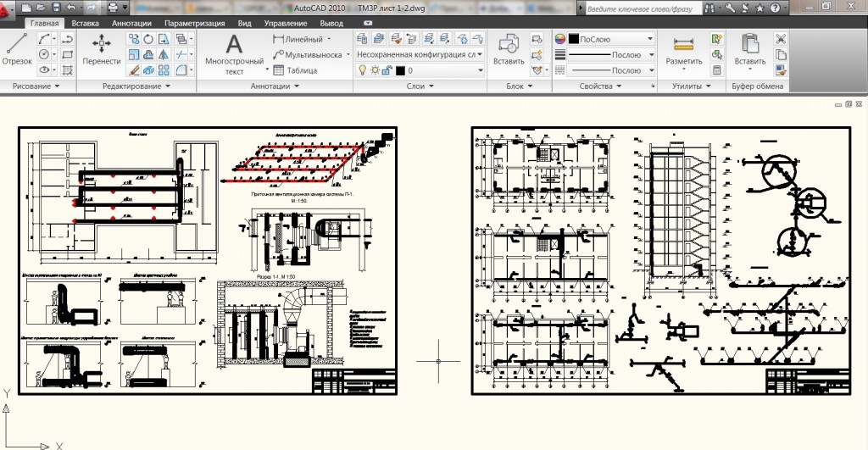Open the calculator utility icon
The image size is (868, 450).
(x=717, y=69)
